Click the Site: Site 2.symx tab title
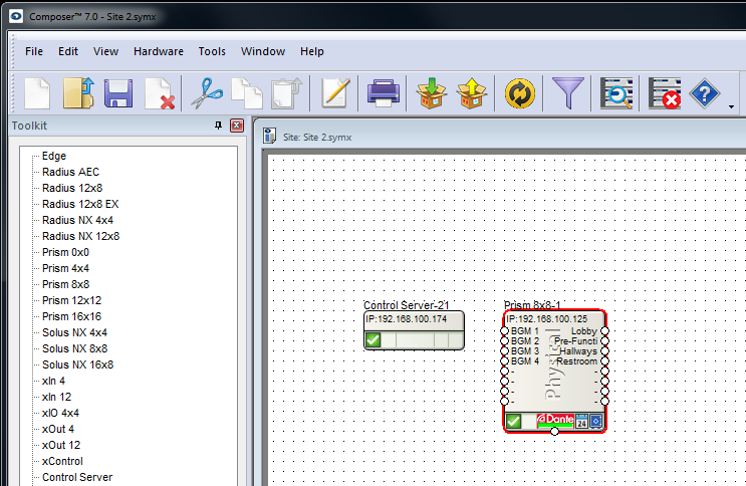Screen dimensions: 746x486 [x=317, y=137]
